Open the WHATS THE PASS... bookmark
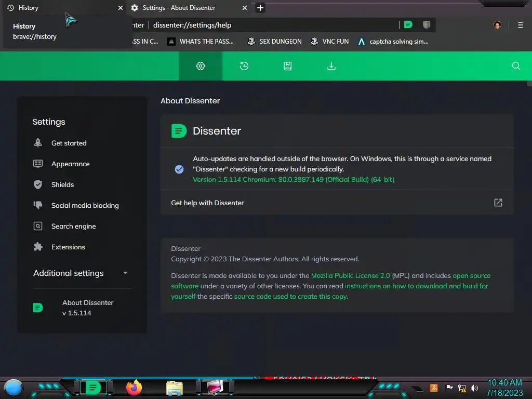 201,42
